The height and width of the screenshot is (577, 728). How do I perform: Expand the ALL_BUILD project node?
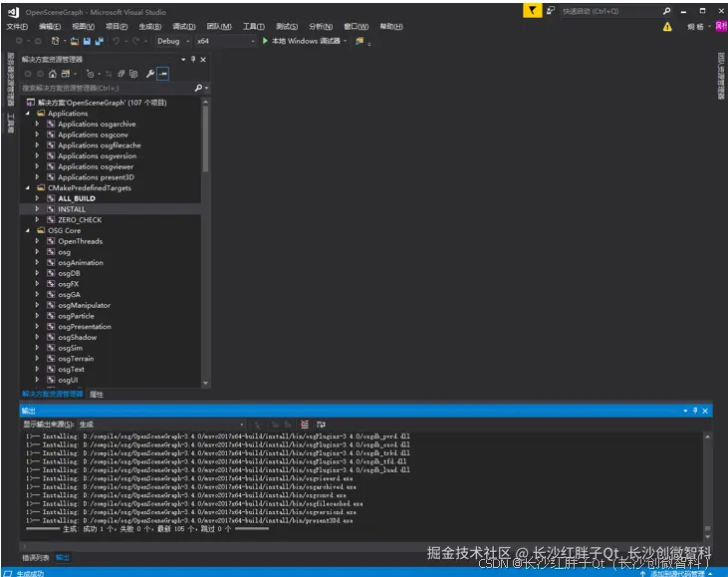pyautogui.click(x=37, y=198)
